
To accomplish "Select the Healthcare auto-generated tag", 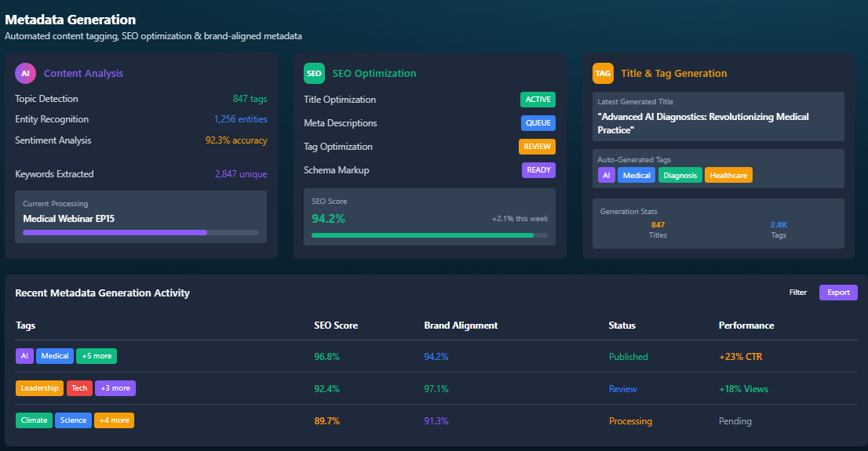I will coord(728,176).
